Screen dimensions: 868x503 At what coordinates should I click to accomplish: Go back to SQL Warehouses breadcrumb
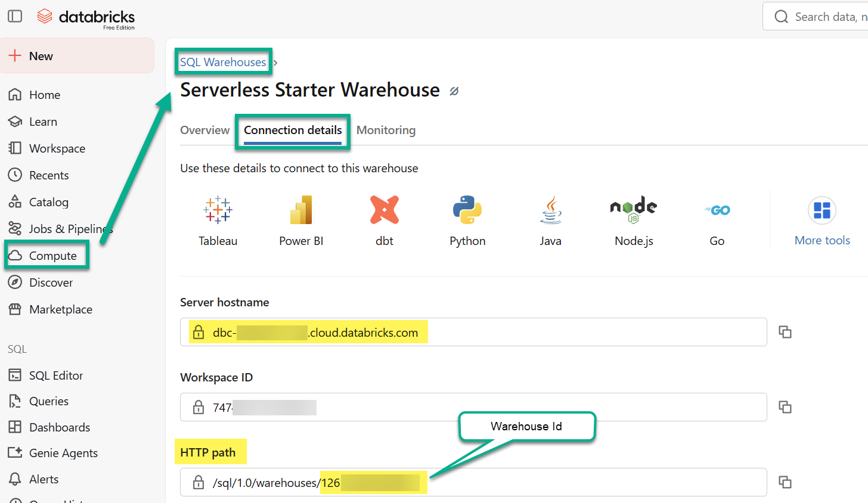223,62
